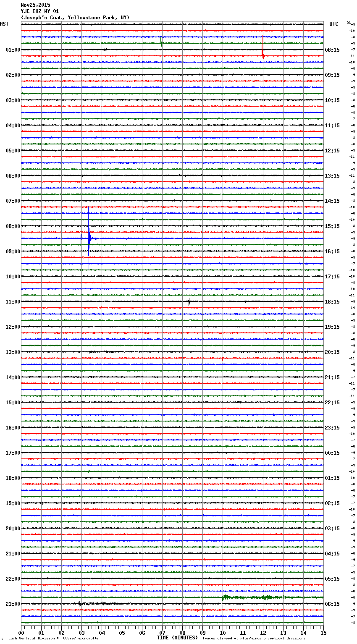The width and height of the screenshot is (357, 644).
Task: Click minute tick label 00 on the time axis
Action: (x=21, y=633)
